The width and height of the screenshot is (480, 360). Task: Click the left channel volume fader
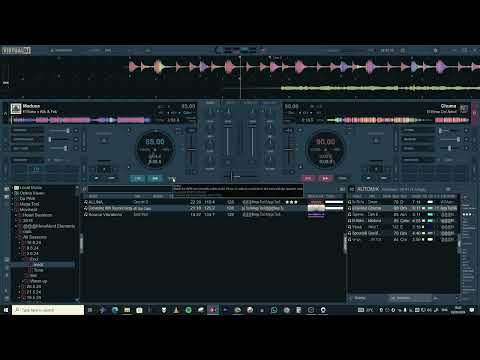(x=228, y=140)
